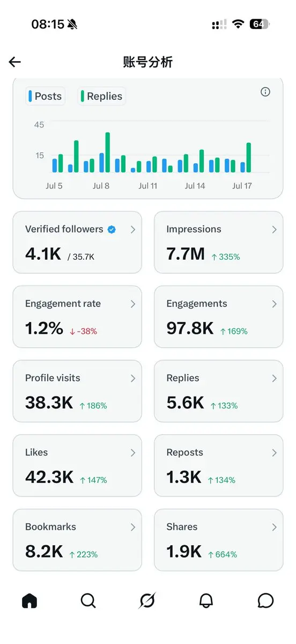Open Grok slashed-circle icon in bottom bar
The width and height of the screenshot is (296, 644).
147,601
